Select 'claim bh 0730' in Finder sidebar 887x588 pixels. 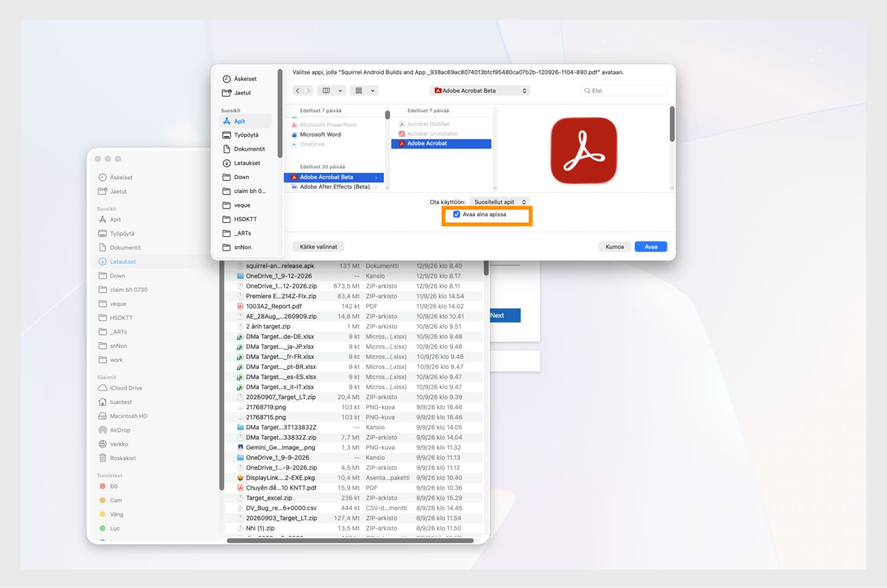pyautogui.click(x=128, y=290)
